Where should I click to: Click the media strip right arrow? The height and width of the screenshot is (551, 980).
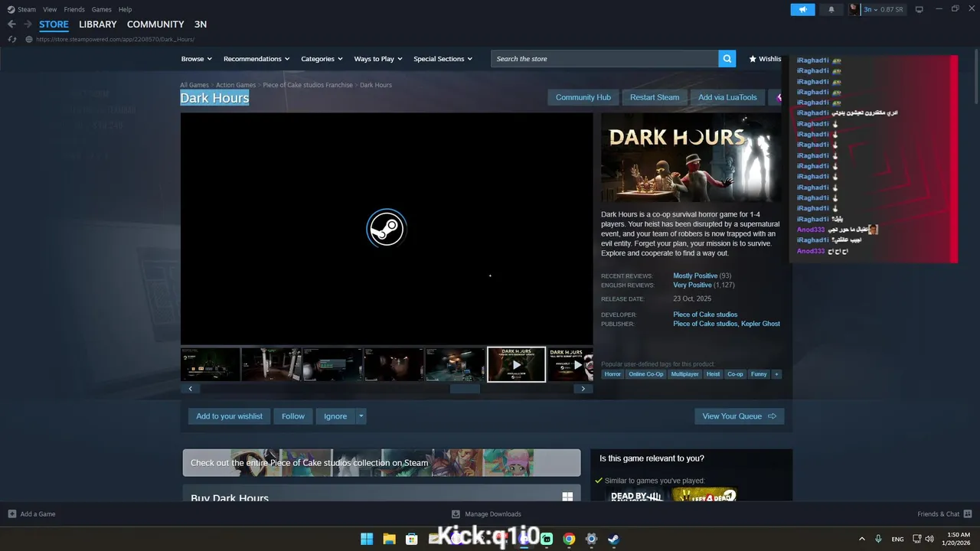coord(583,389)
